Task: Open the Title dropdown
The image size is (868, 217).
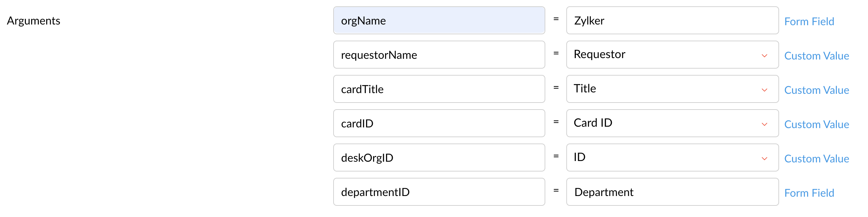Action: (665, 89)
